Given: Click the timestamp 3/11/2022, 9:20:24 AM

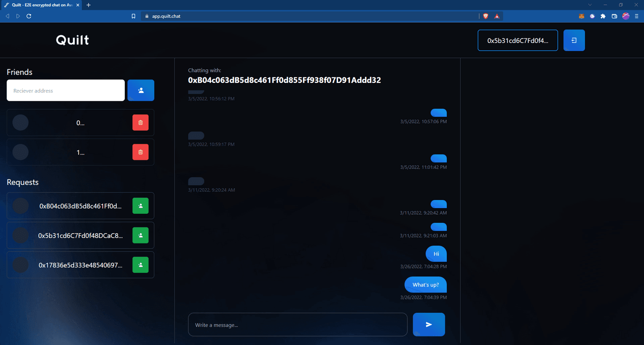Looking at the screenshot, I should [x=212, y=190].
